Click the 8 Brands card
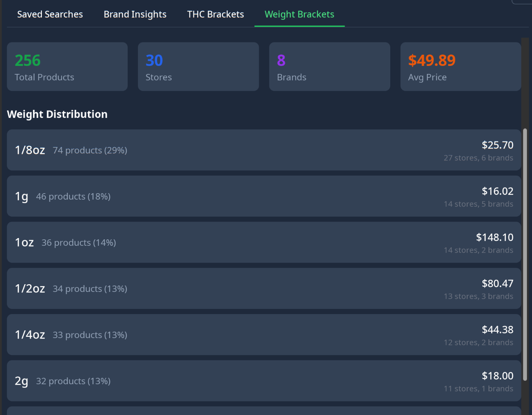The height and width of the screenshot is (415, 532). [330, 66]
